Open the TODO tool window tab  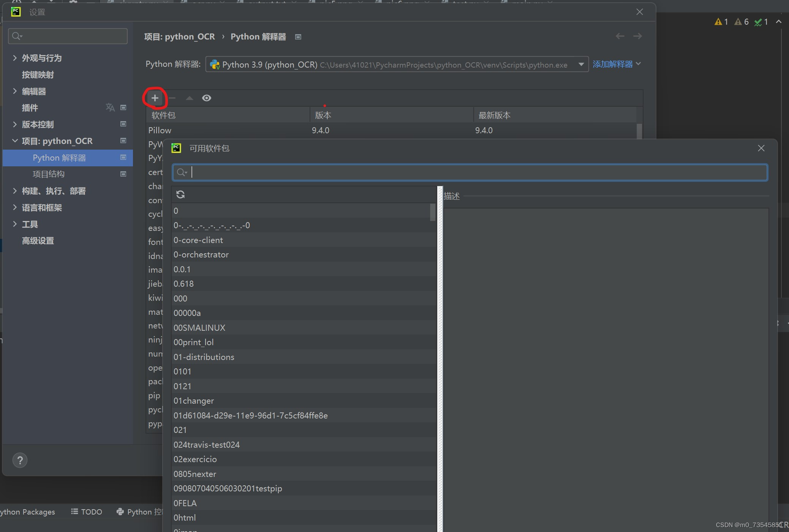87,511
